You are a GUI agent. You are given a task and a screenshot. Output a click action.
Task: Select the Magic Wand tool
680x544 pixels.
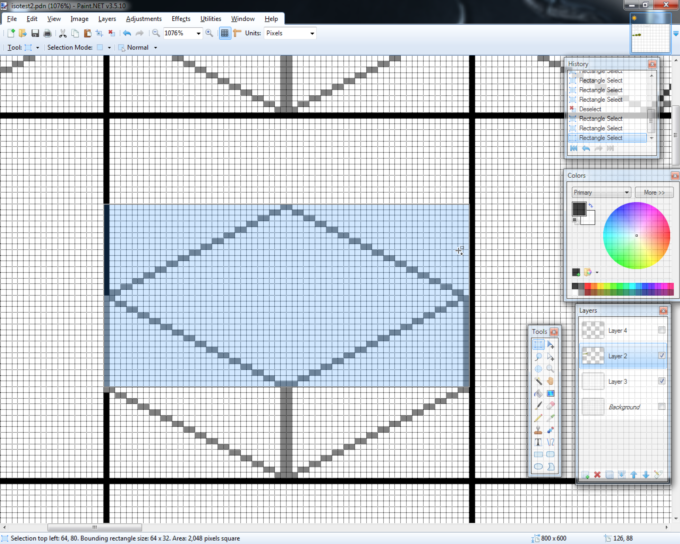(538, 381)
